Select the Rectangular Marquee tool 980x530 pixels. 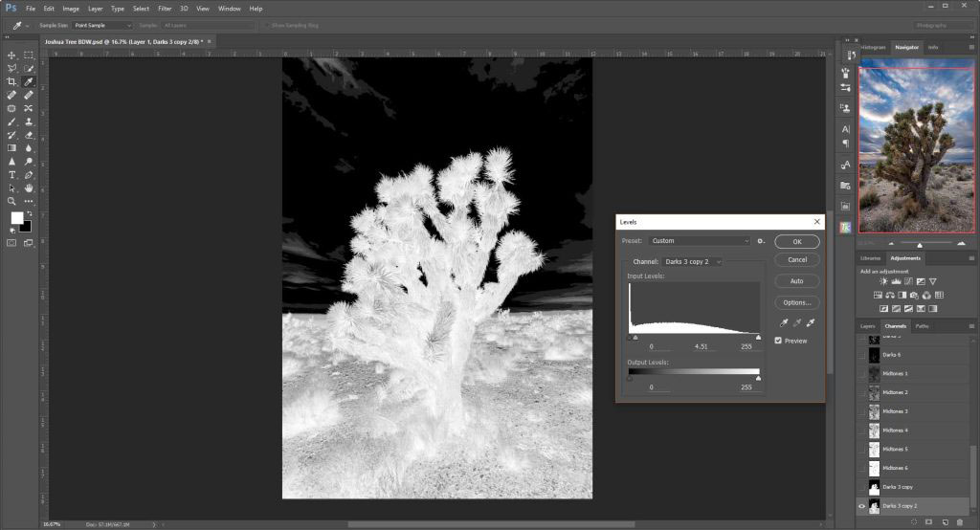[29, 55]
